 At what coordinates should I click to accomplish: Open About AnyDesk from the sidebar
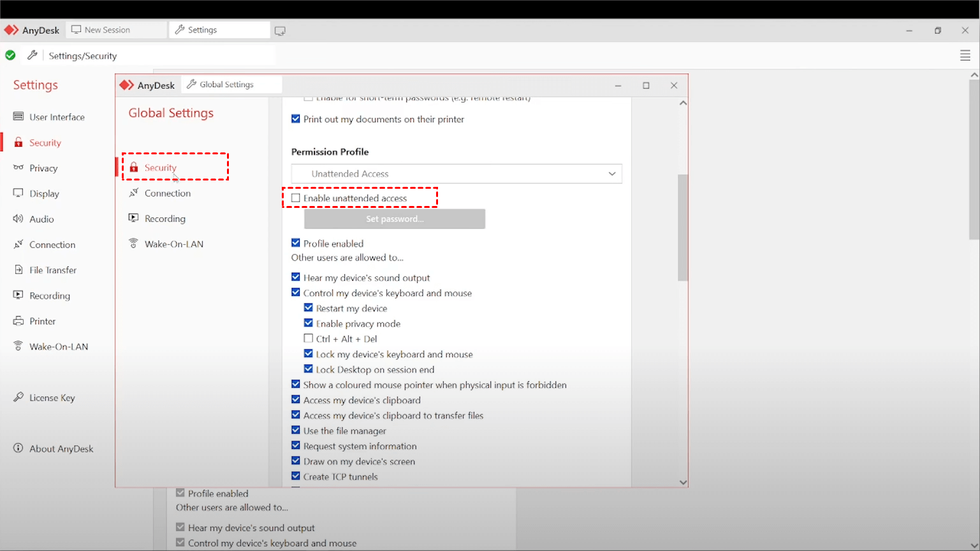point(61,449)
